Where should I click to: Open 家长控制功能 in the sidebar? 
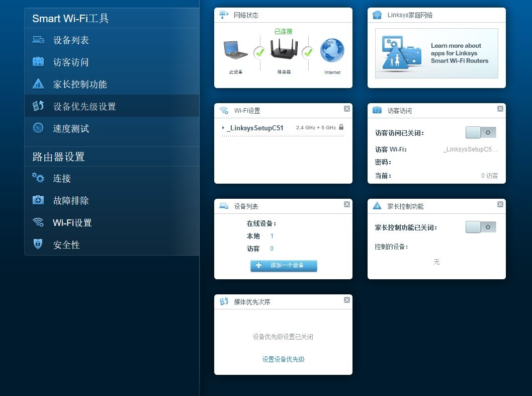[x=112, y=84]
